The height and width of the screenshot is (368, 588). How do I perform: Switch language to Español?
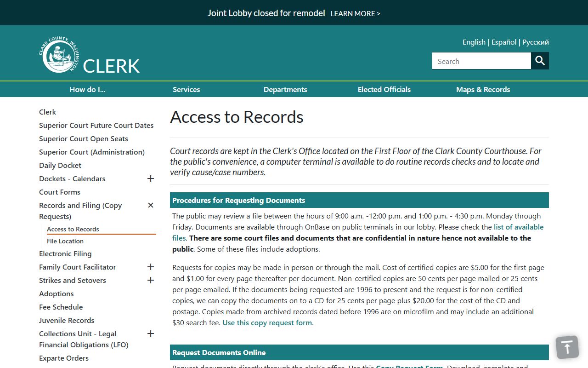504,42
